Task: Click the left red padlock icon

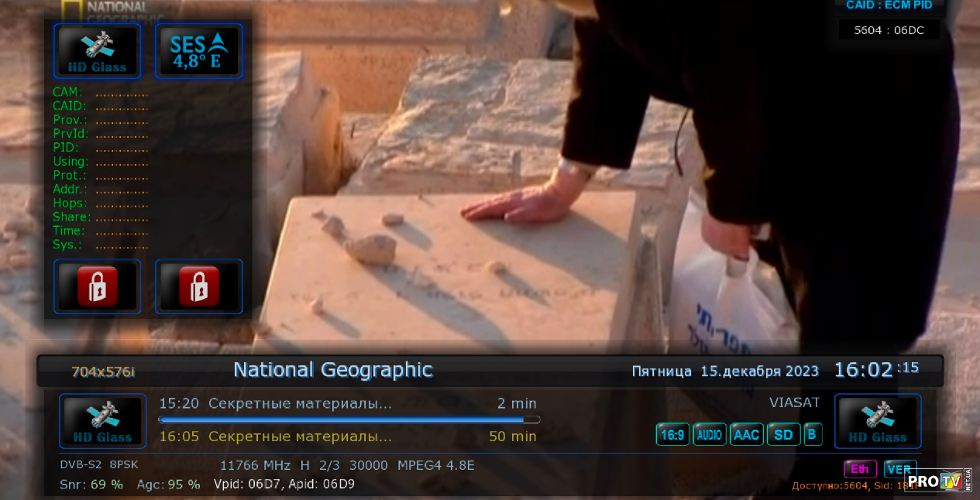Action: [98, 286]
